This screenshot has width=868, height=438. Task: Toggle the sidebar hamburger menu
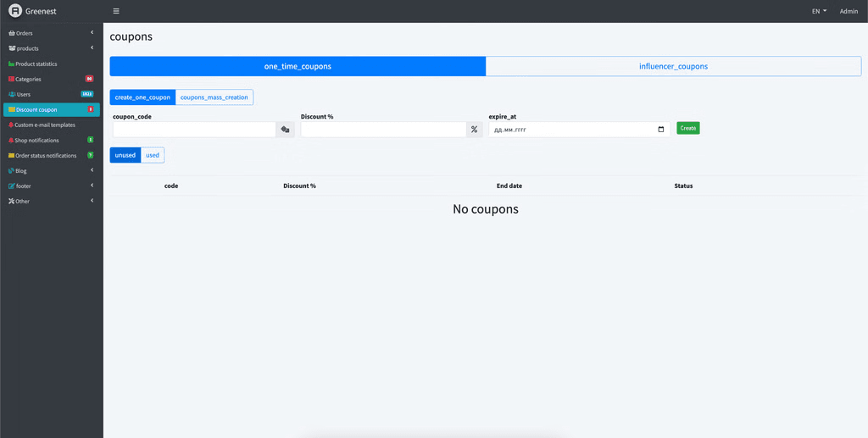(x=115, y=11)
